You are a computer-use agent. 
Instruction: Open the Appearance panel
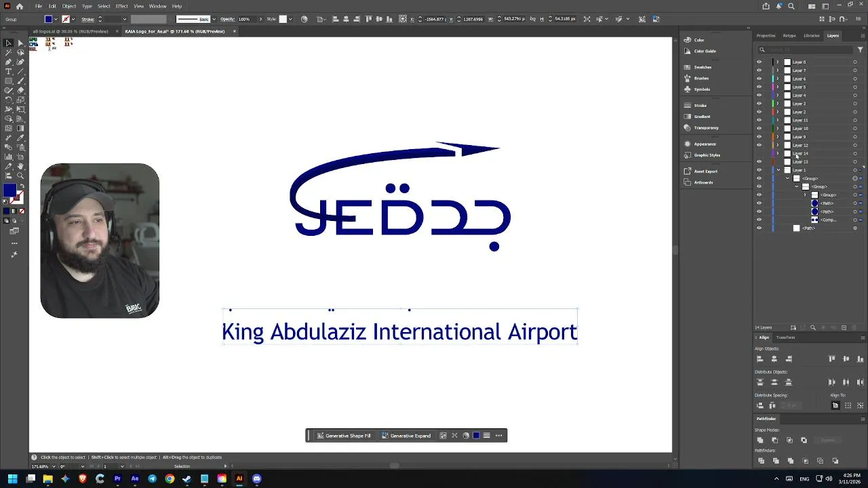(705, 144)
